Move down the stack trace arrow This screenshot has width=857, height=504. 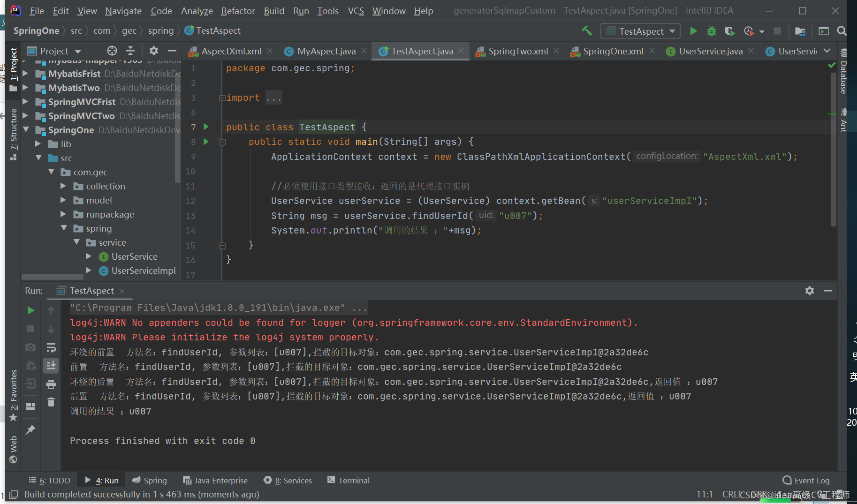51,329
